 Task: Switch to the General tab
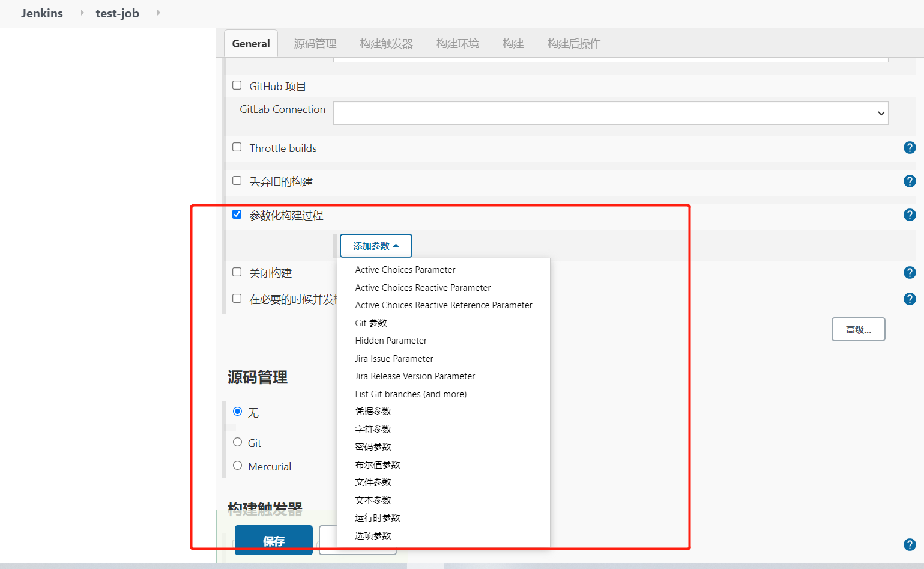(x=251, y=44)
